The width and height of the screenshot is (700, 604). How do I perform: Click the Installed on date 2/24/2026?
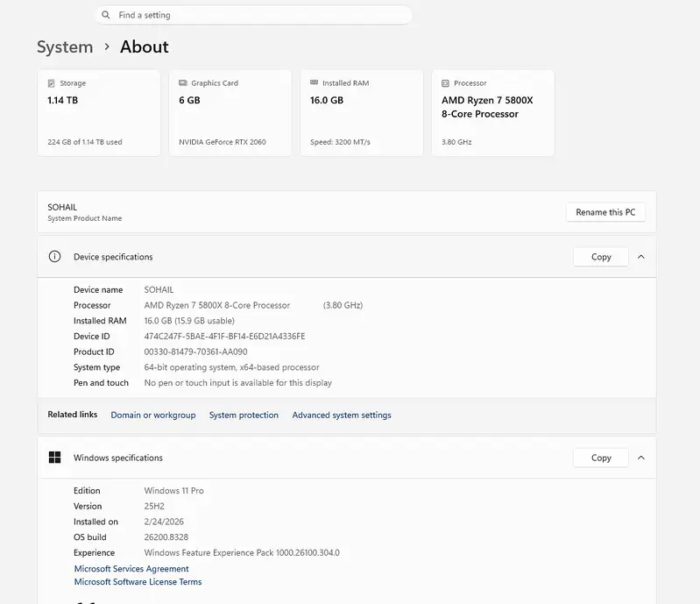(164, 522)
